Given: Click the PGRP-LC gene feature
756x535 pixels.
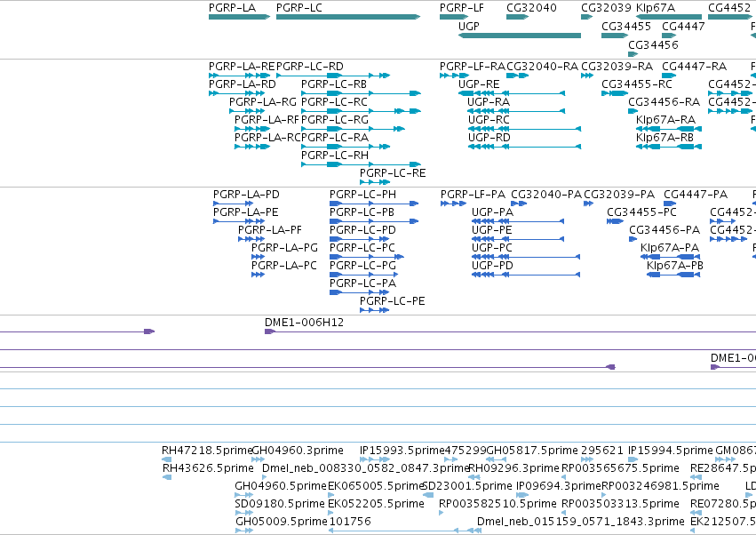Looking at the screenshot, I should (348, 17).
